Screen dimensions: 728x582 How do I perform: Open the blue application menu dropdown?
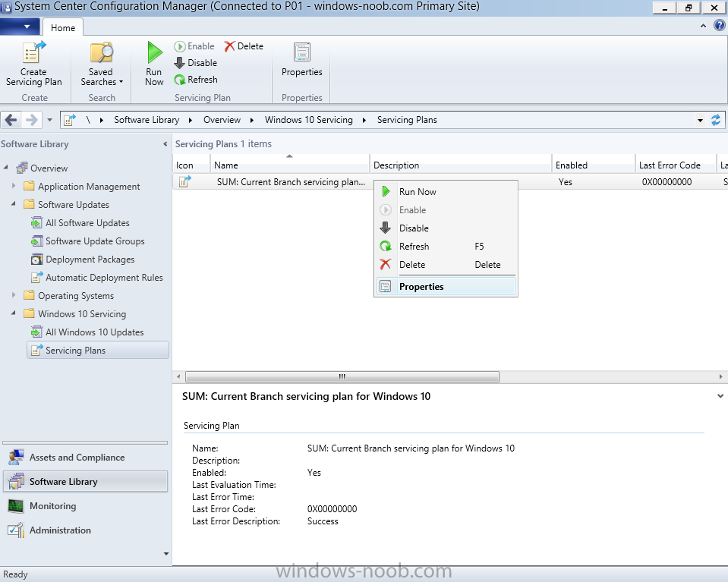pos(20,27)
